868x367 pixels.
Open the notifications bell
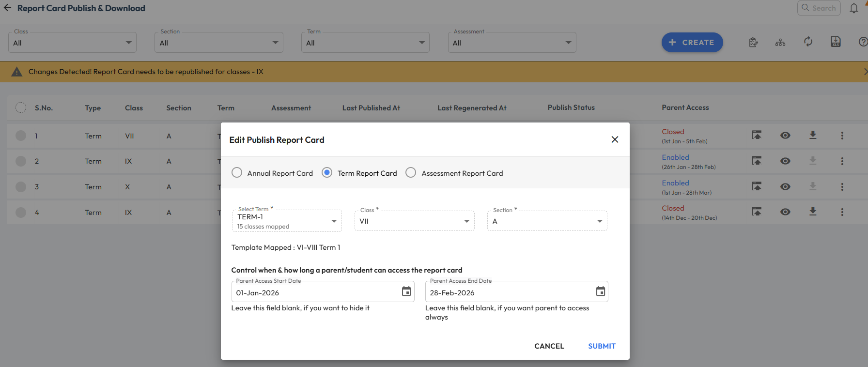pos(854,8)
